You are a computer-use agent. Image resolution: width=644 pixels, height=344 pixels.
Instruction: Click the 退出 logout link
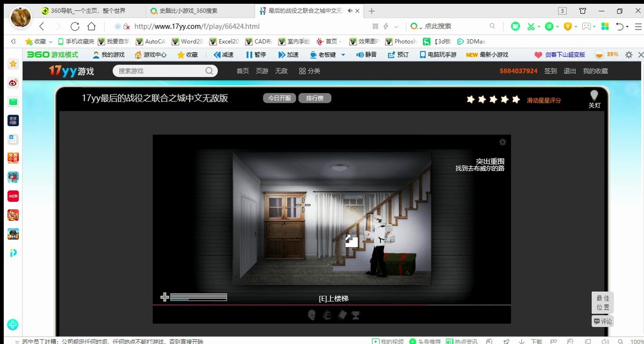click(570, 71)
